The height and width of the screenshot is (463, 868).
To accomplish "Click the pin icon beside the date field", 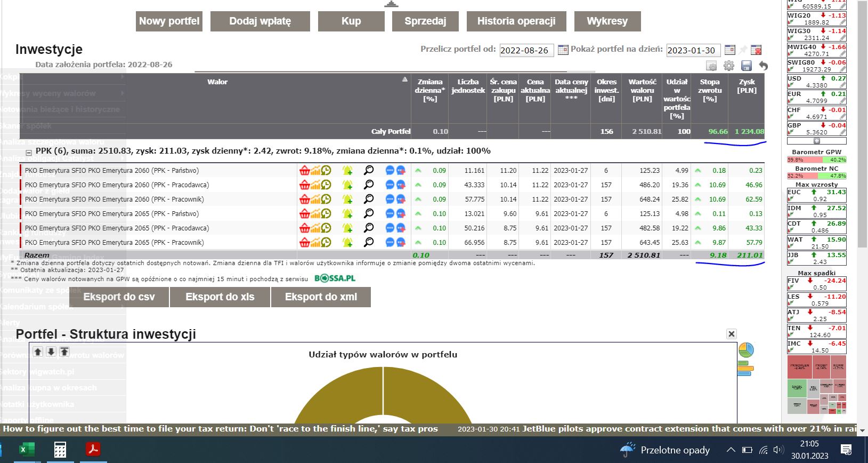I will tap(743, 50).
